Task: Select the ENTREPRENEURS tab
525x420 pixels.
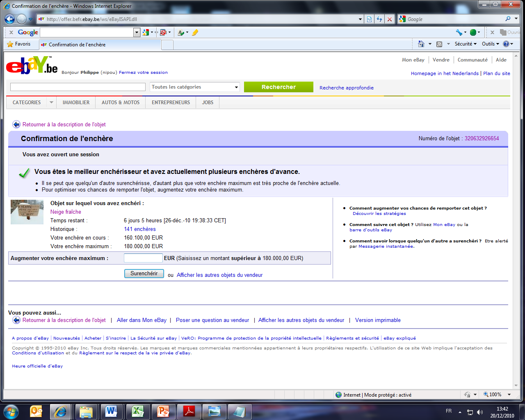Action: pos(171,103)
